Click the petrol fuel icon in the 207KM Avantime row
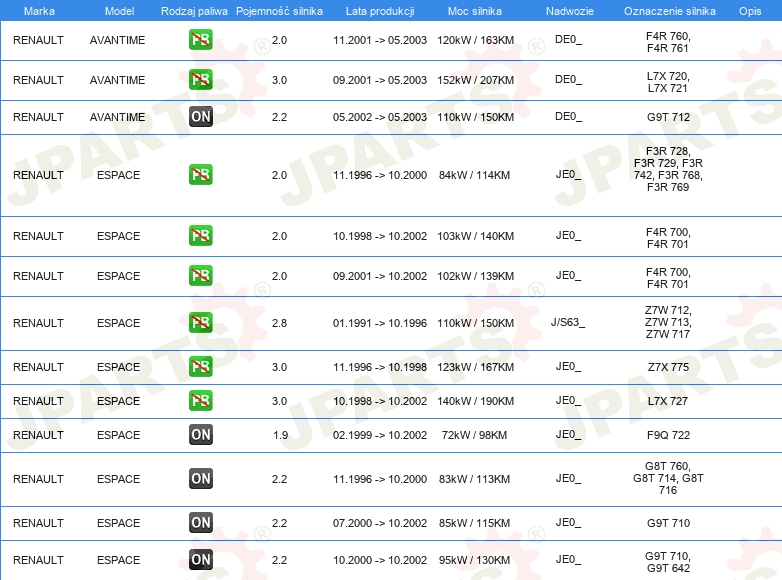The image size is (782, 580). click(x=200, y=80)
